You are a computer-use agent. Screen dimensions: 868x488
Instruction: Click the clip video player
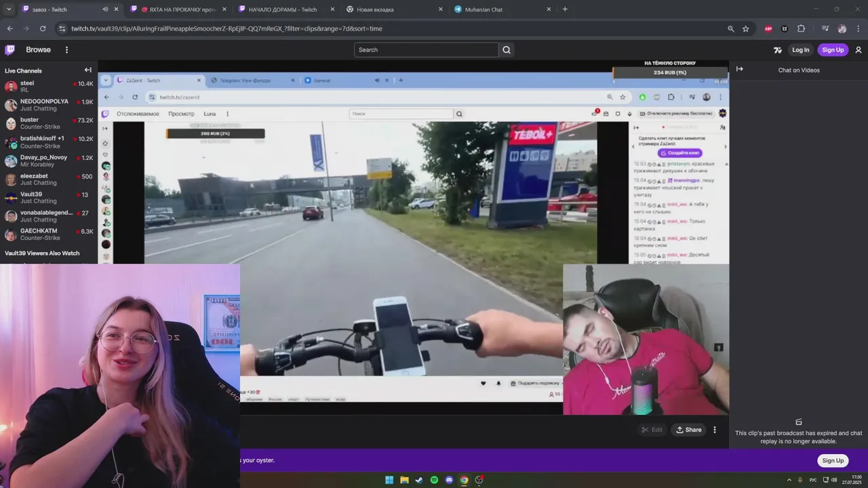click(414, 237)
